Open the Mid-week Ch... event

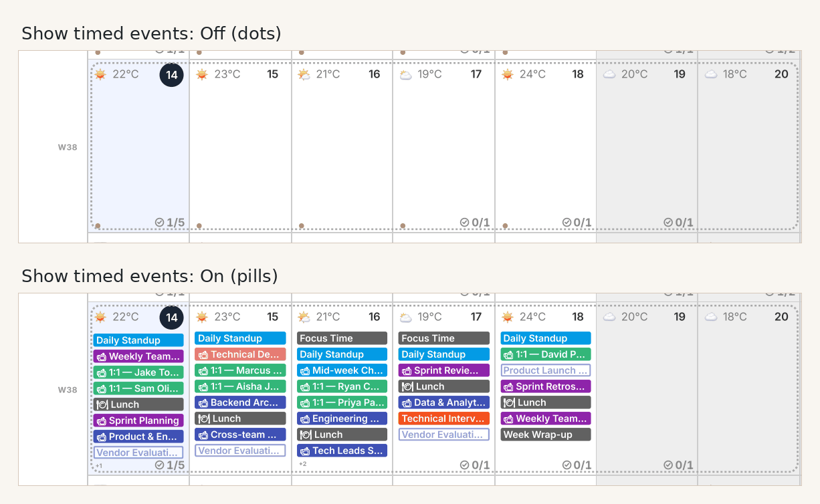click(342, 370)
